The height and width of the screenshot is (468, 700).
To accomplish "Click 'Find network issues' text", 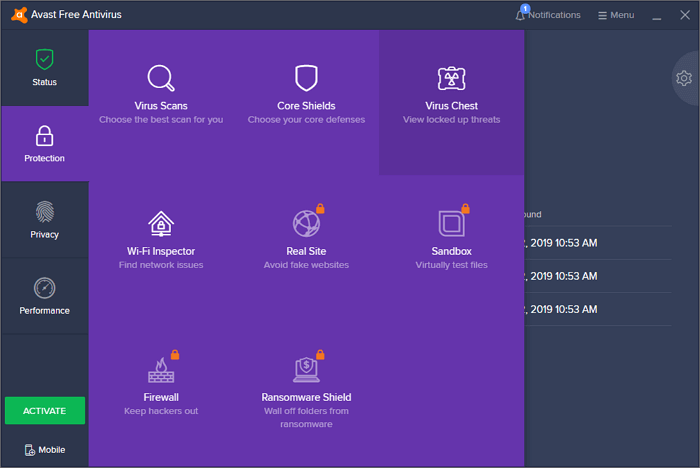I will (x=161, y=265).
